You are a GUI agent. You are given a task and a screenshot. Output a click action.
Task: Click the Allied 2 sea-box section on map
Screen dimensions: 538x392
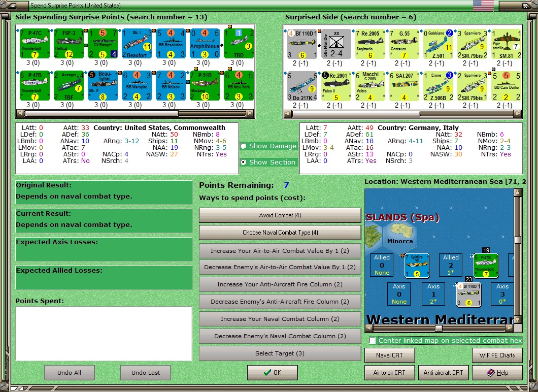pyautogui.click(x=451, y=265)
